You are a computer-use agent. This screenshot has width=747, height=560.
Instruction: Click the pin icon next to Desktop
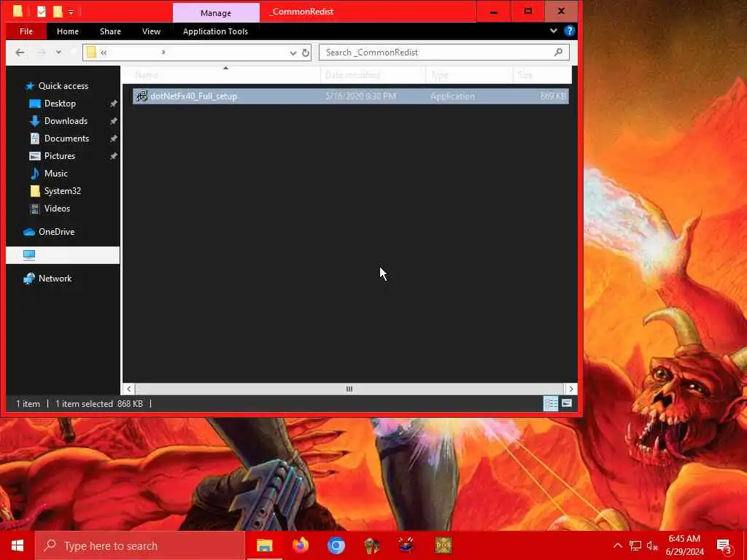point(113,104)
